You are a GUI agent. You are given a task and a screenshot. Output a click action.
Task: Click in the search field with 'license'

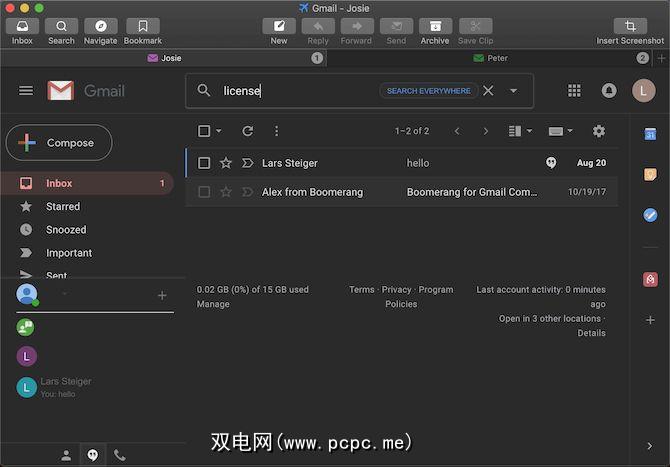point(300,91)
